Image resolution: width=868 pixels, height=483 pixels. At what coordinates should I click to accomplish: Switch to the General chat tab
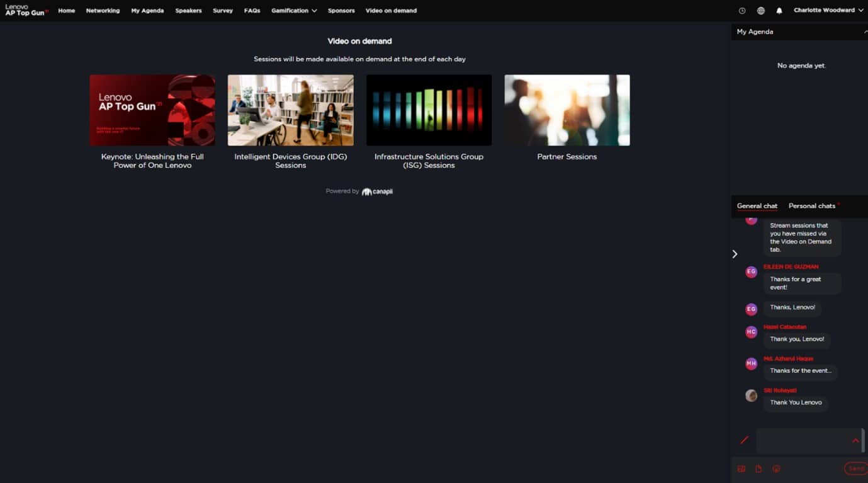757,206
